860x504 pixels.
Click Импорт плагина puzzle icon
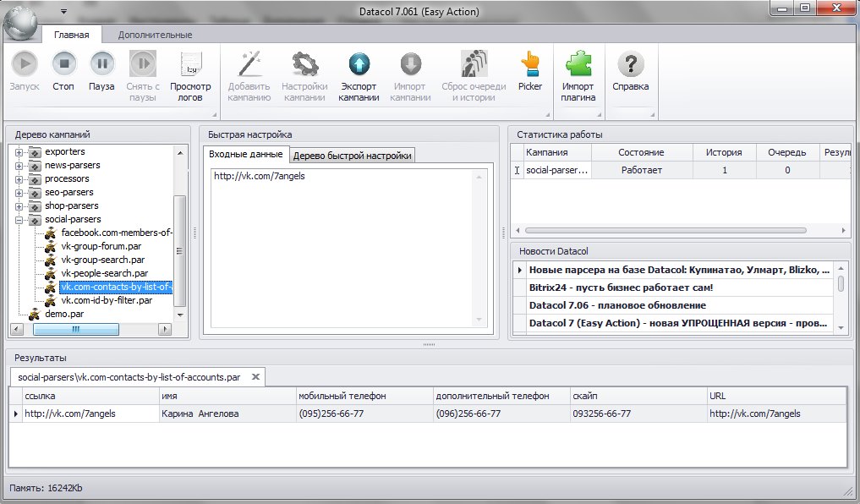tap(578, 64)
